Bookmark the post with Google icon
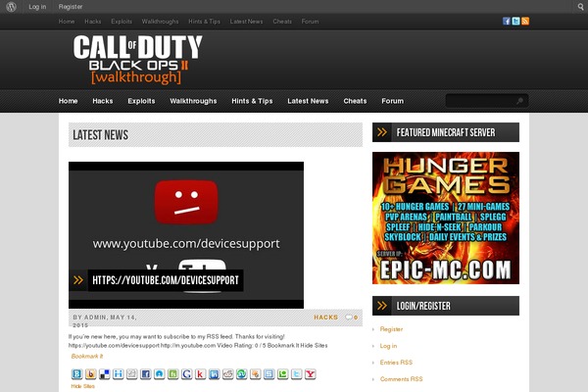Viewport: 588px width, 392px height. pos(187,374)
